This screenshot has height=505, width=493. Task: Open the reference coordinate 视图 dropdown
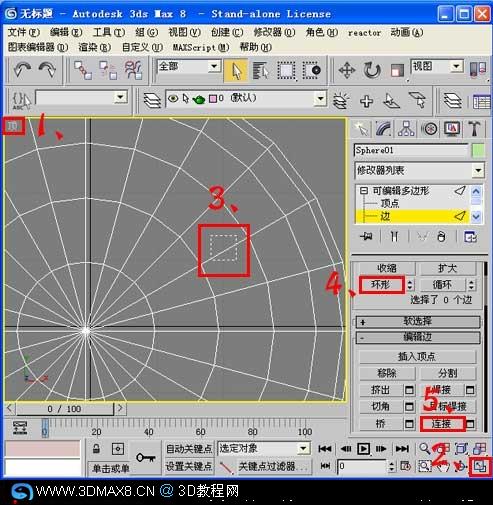(x=456, y=66)
